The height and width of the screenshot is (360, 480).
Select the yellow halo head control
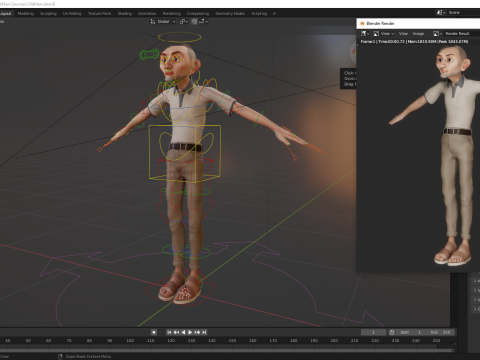[180, 37]
